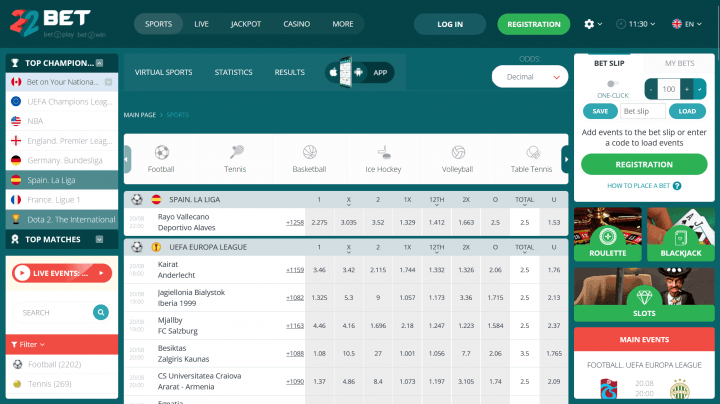Select odds 3.46 for Kairat win
720x404 pixels.
pos(319,270)
